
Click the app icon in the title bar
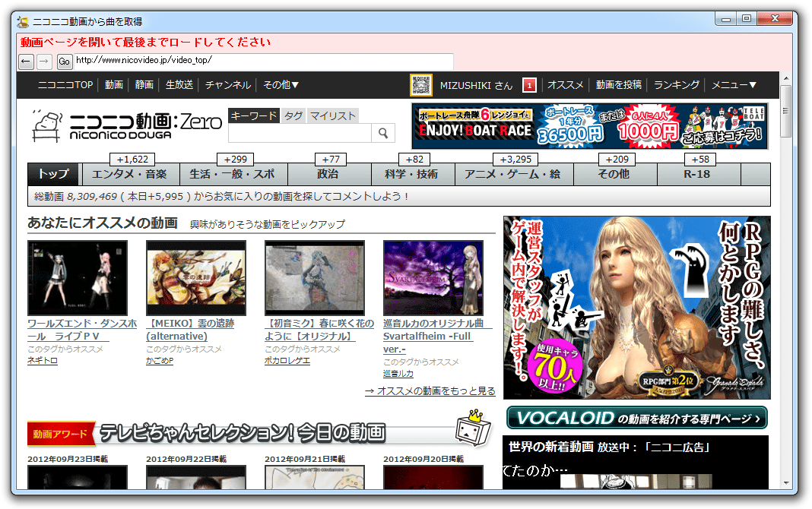pos(23,22)
